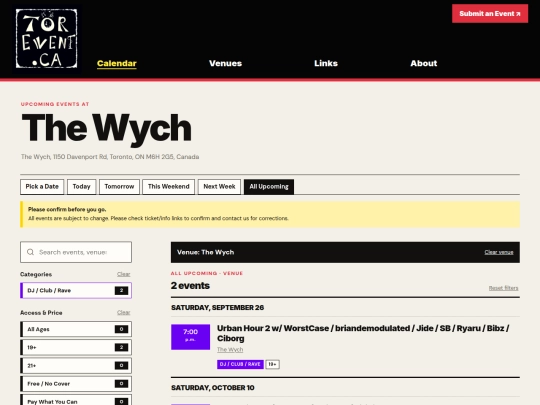This screenshot has height=405, width=540.
Task: Click Reset filters link
Action: click(503, 288)
